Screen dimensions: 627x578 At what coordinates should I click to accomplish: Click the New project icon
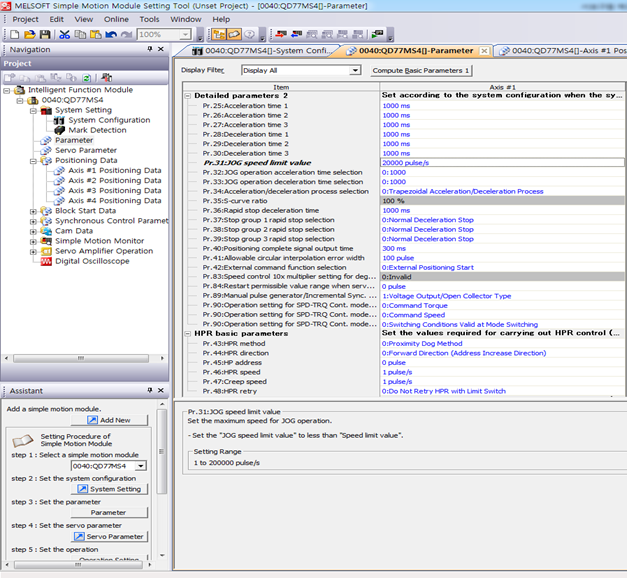point(14,35)
